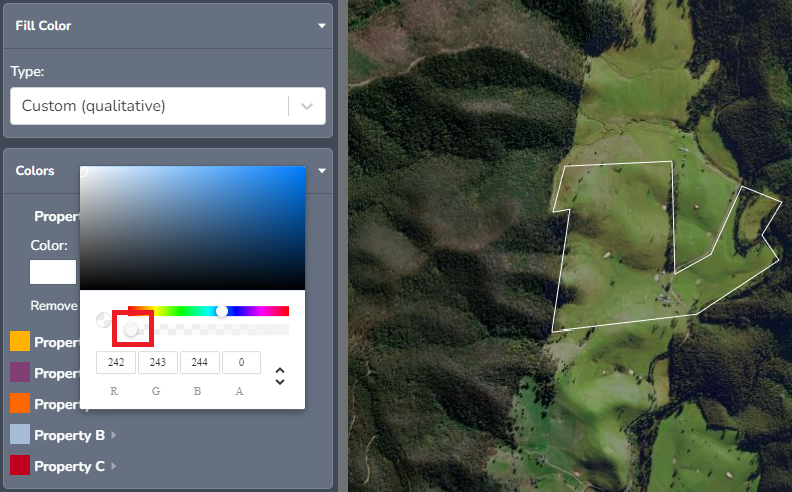This screenshot has height=492, width=792.
Task: Open the Custom (qualitative) type dropdown
Action: (307, 106)
